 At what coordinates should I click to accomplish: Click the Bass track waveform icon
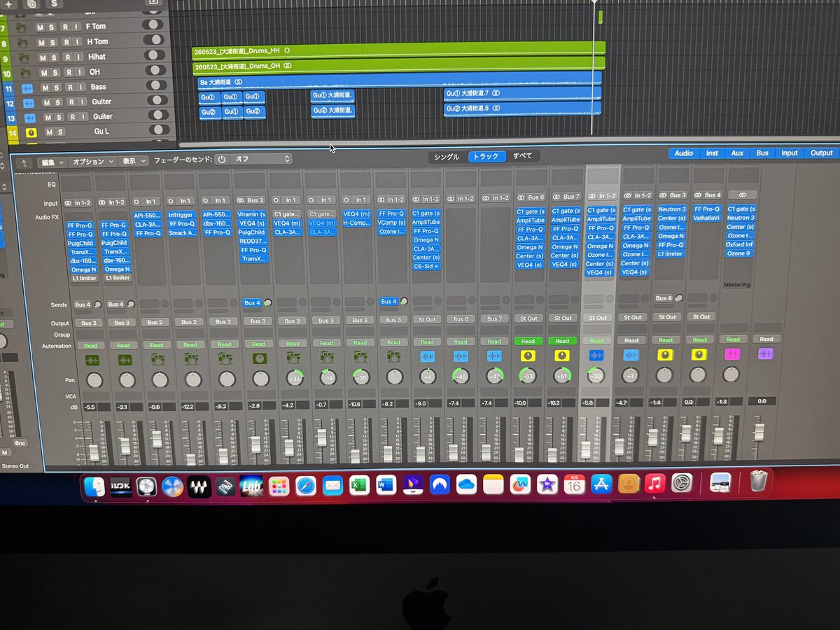[x=28, y=88]
